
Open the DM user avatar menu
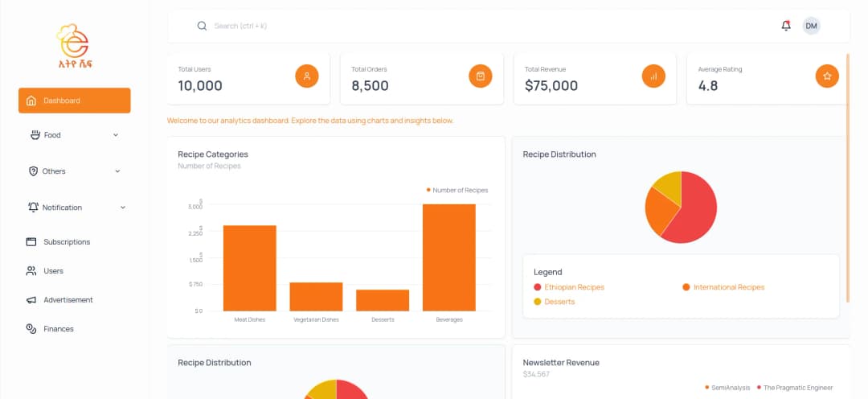[x=812, y=26]
